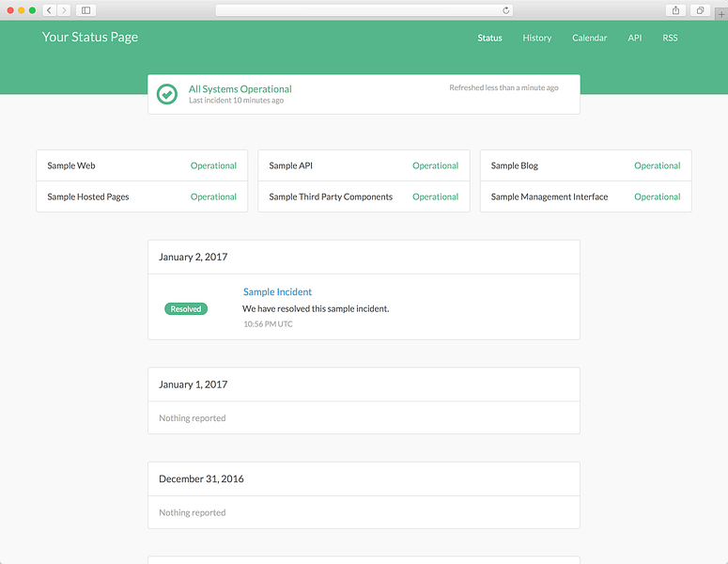Add a new tab with plus icon
The width and height of the screenshot is (728, 564).
pyautogui.click(x=721, y=14)
